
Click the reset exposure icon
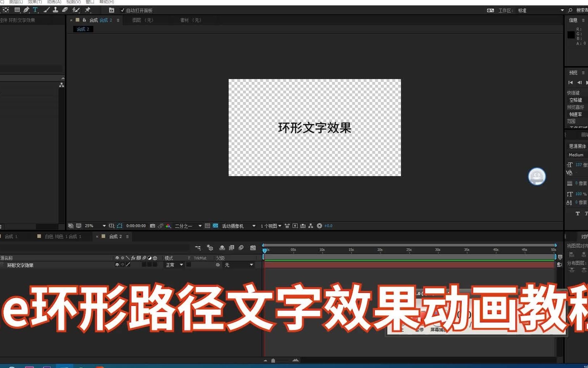(319, 226)
